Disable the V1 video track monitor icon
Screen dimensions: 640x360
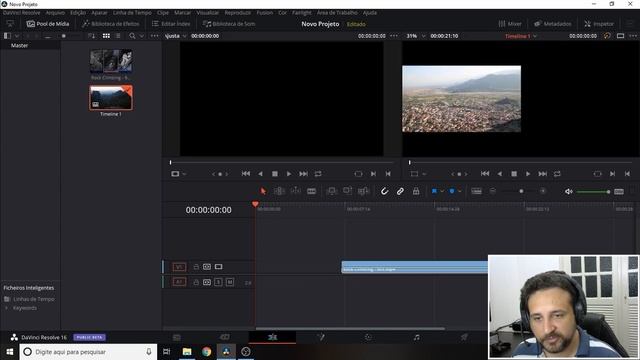pos(219,267)
